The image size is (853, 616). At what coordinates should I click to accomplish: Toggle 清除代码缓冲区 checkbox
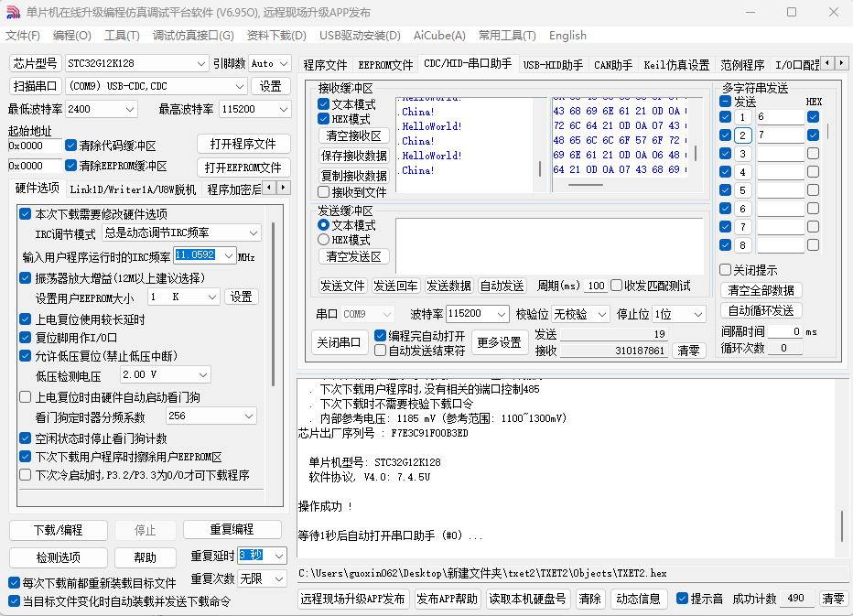click(x=70, y=146)
